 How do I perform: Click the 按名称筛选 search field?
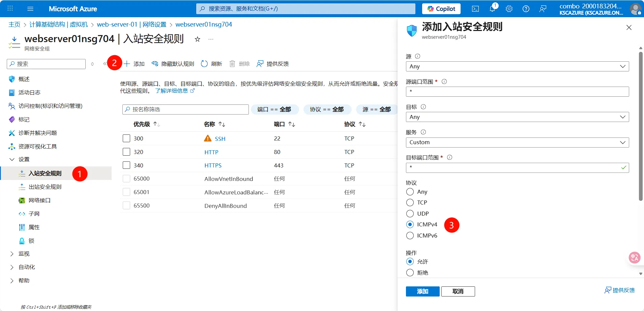[185, 109]
